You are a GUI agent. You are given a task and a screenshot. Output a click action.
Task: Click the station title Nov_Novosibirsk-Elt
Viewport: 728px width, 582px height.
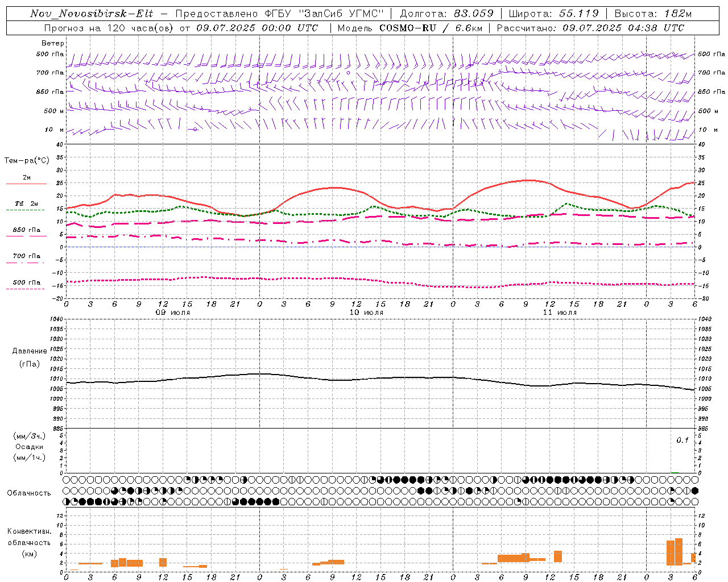[x=92, y=14]
